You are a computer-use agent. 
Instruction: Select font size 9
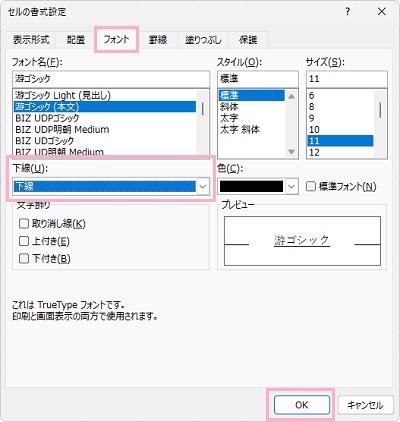pos(340,118)
